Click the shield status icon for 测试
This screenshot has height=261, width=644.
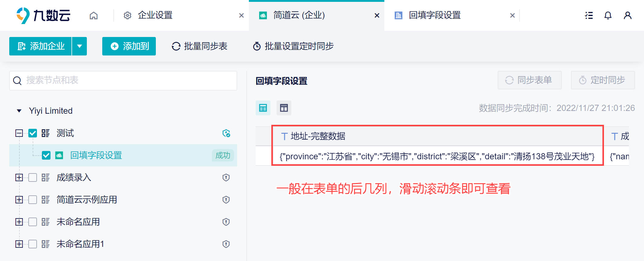[226, 133]
